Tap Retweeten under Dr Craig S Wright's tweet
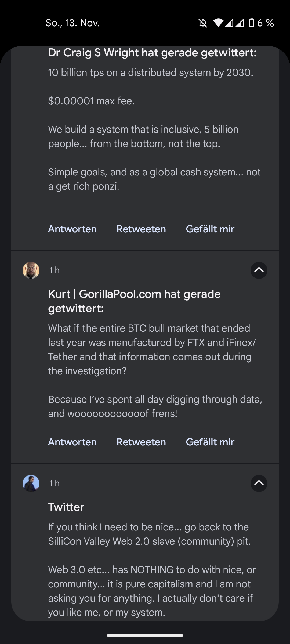 (141, 229)
